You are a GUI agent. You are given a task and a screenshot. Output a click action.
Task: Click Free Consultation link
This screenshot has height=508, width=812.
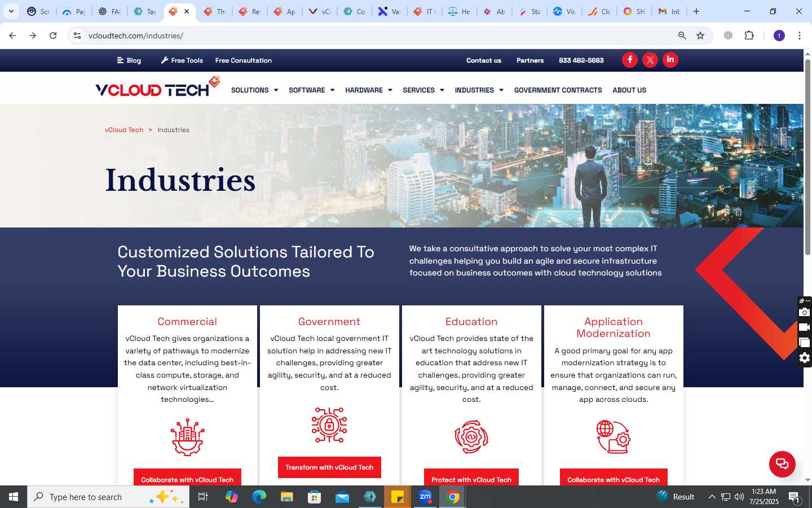[x=244, y=60]
